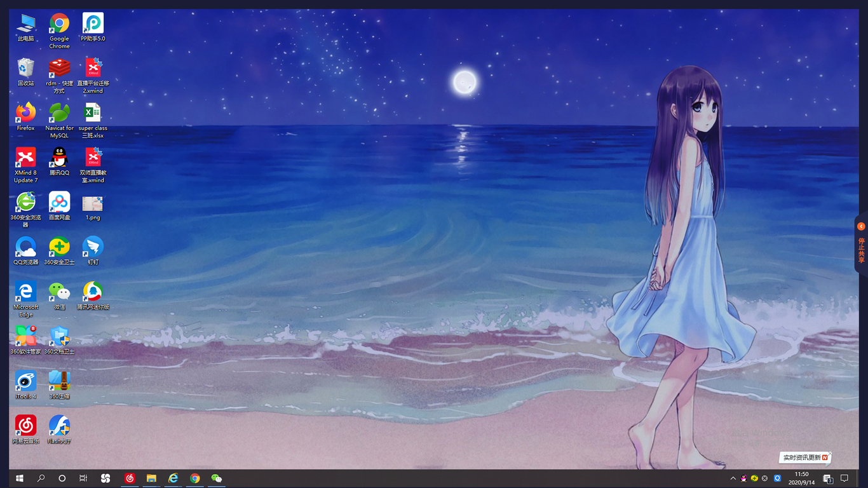868x488 pixels.
Task: Select the 360安全浏览器 desktop icon
Action: [x=26, y=210]
